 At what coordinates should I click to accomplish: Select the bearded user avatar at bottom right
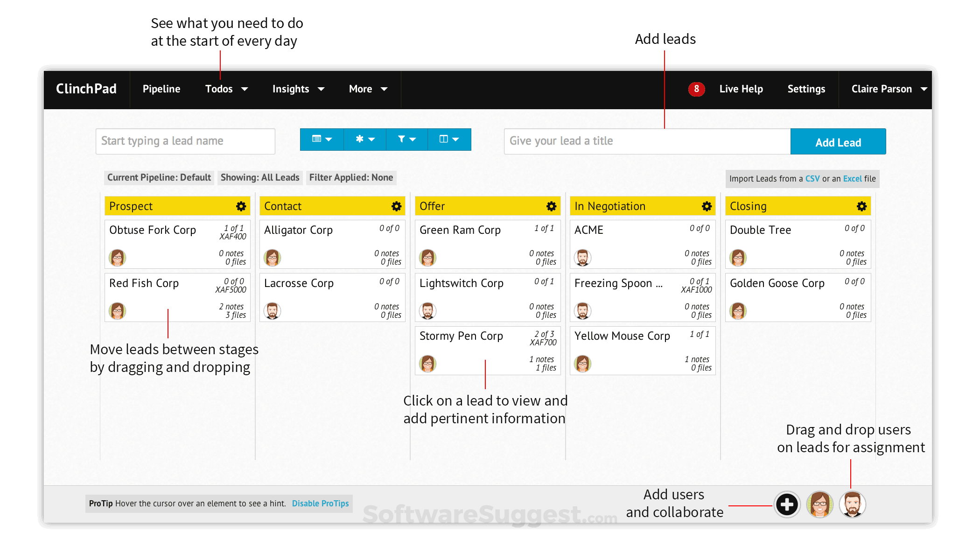coord(852,504)
